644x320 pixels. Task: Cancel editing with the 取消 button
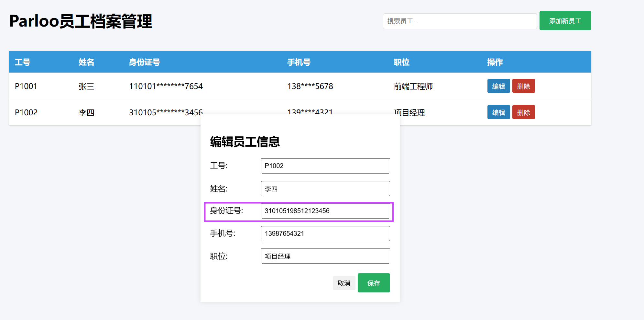[344, 283]
